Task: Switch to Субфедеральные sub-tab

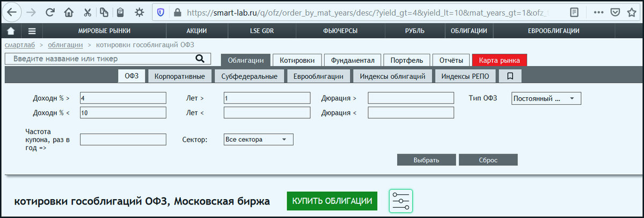Action: [249, 76]
